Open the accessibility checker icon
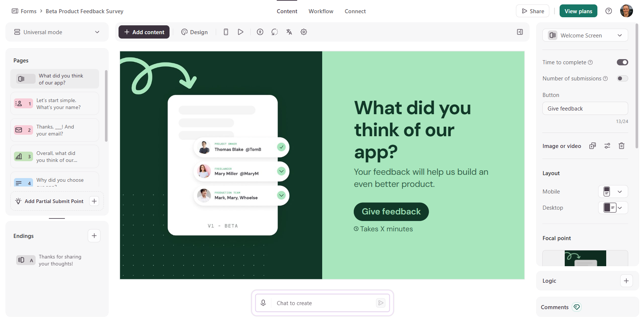Viewport: 644px width, 322px height. (x=260, y=32)
